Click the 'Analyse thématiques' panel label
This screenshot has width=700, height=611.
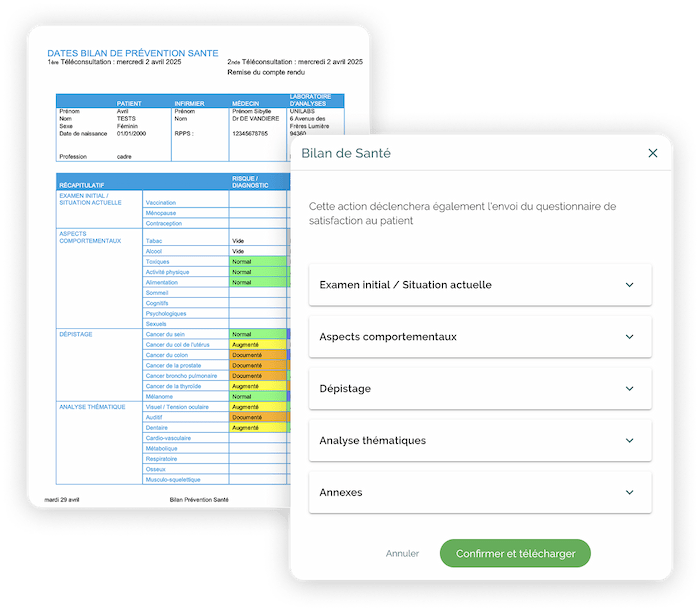pyautogui.click(x=373, y=441)
